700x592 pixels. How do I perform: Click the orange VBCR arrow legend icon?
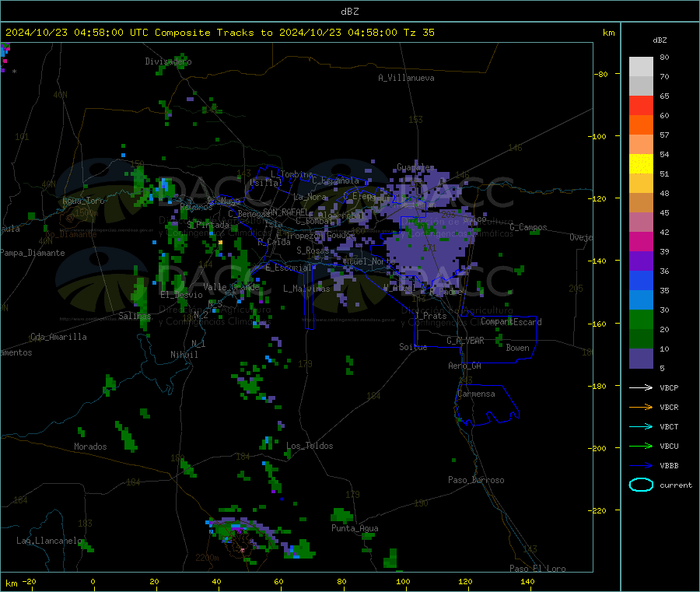coord(641,407)
